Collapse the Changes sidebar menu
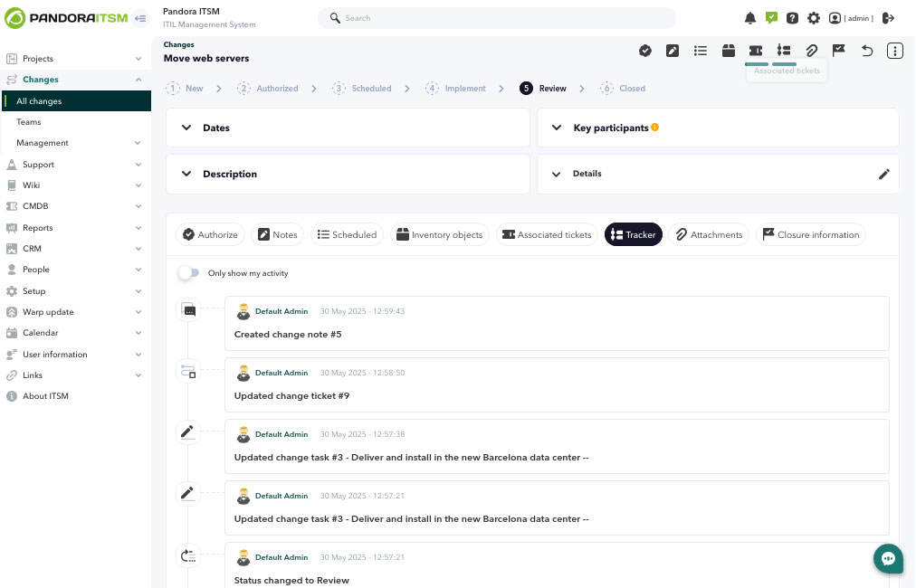 coord(75,80)
